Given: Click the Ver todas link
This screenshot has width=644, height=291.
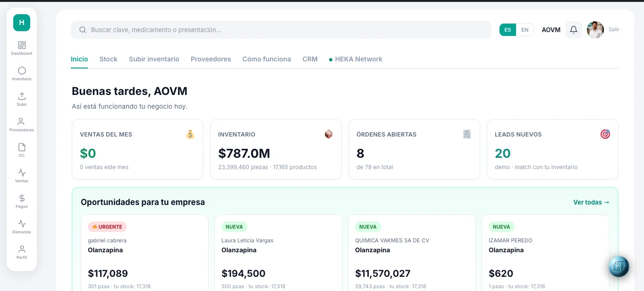Looking at the screenshot, I should click(x=591, y=202).
